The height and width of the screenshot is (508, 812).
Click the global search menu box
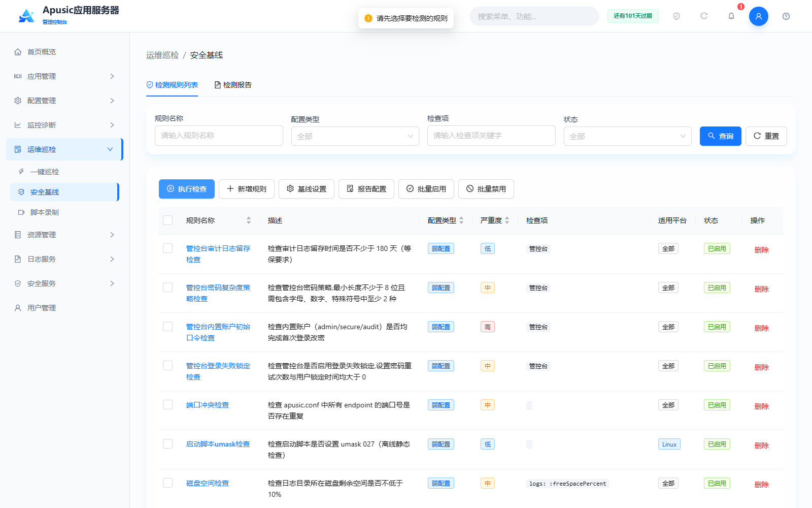[x=534, y=16]
